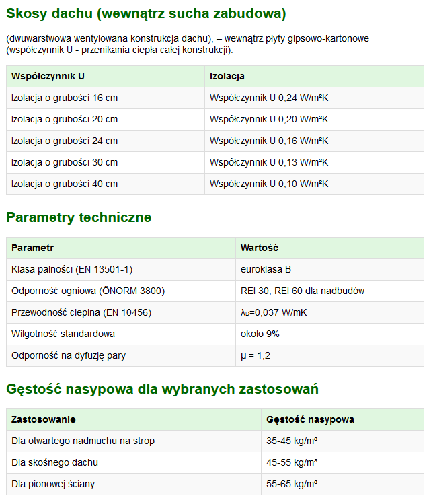Click the 'Izolacja o grubości 16 cm' cell

coord(65,98)
